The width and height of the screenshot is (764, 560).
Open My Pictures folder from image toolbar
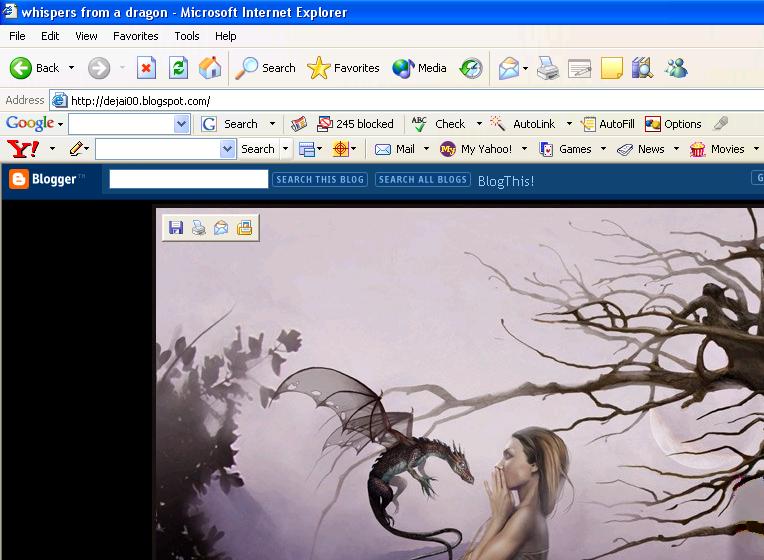pos(244,228)
